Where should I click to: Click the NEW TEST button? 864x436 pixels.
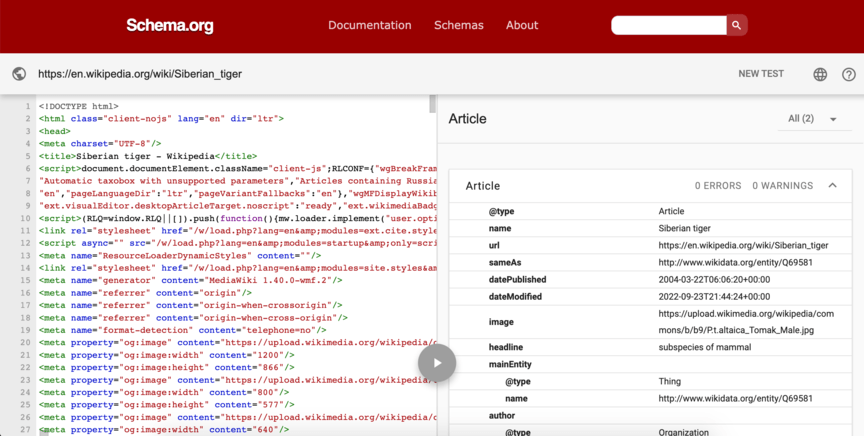click(x=761, y=74)
